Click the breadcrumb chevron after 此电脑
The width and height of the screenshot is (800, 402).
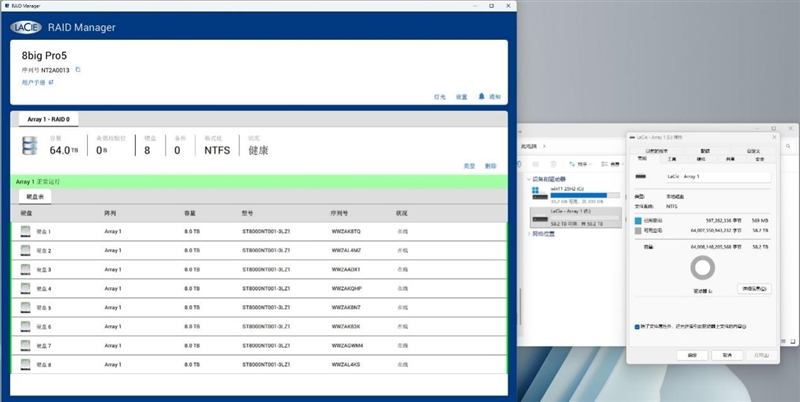pos(544,146)
